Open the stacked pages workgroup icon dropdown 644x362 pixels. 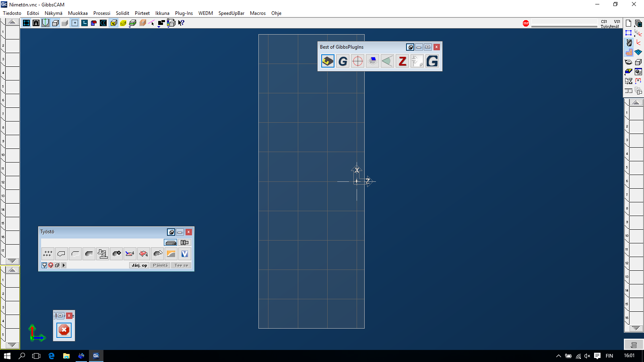[x=638, y=23]
